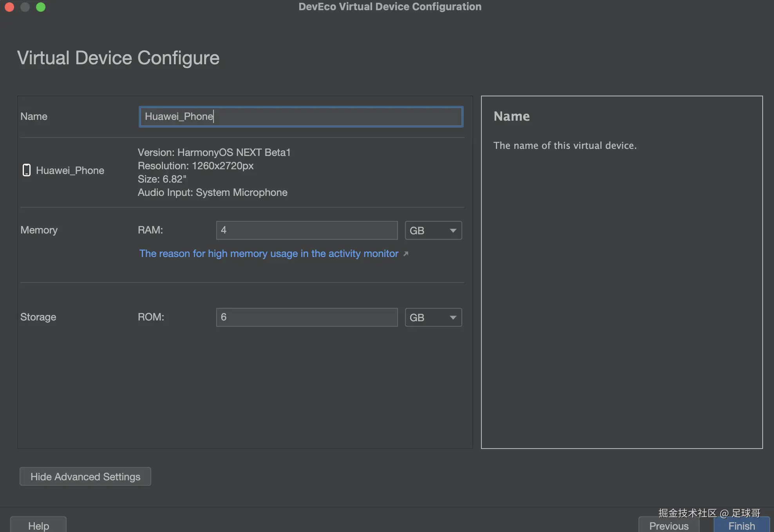Click the external link arrow icon
The image size is (774, 532).
pos(406,254)
